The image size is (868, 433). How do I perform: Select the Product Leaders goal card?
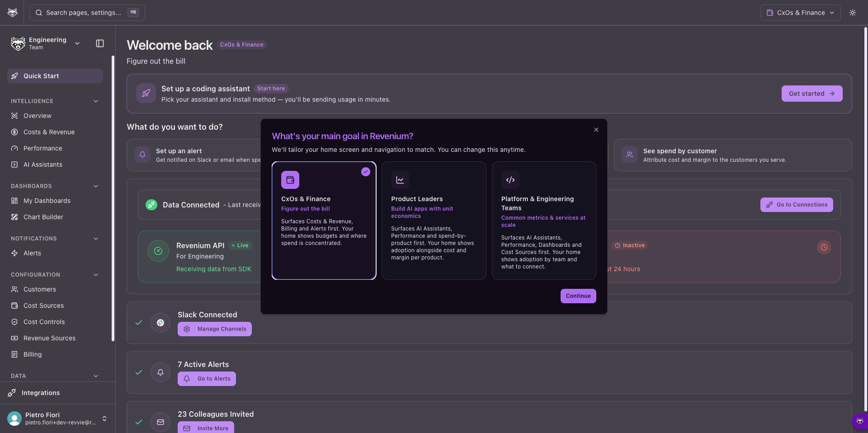pos(434,221)
